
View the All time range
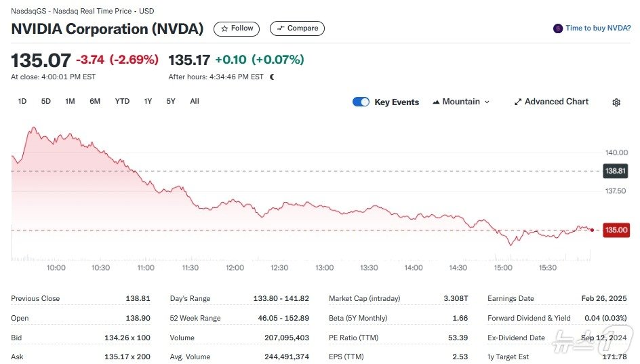pyautogui.click(x=195, y=101)
